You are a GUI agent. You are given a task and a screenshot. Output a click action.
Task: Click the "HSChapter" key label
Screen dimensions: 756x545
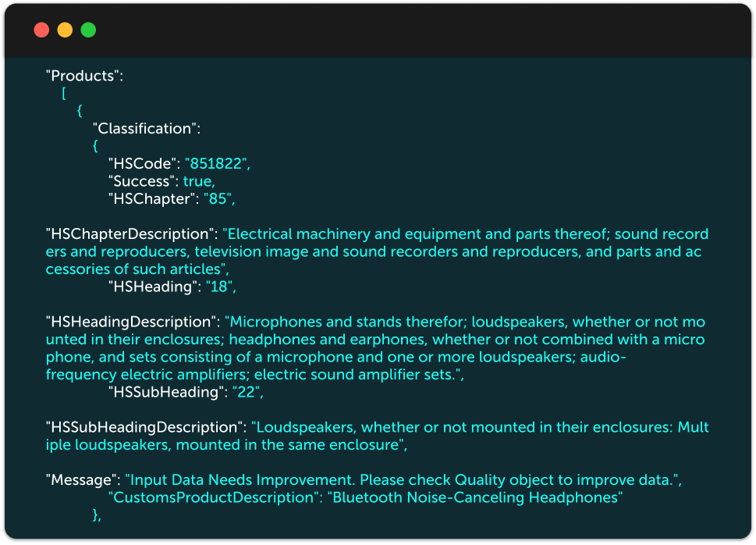[152, 198]
